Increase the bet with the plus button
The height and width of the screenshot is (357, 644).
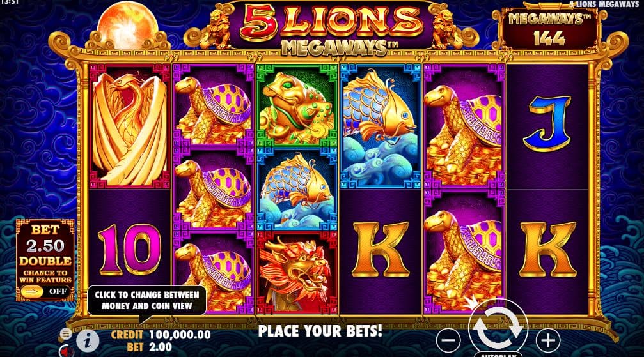548,340
